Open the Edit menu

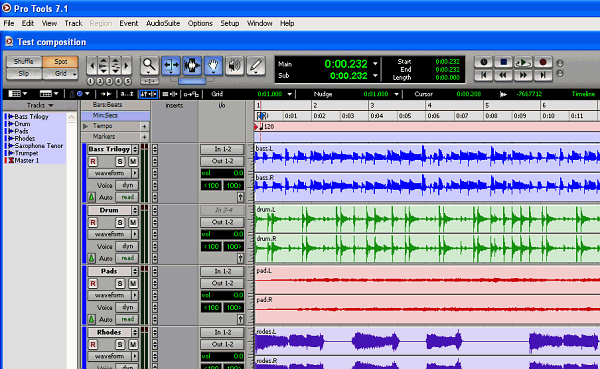pyautogui.click(x=28, y=23)
